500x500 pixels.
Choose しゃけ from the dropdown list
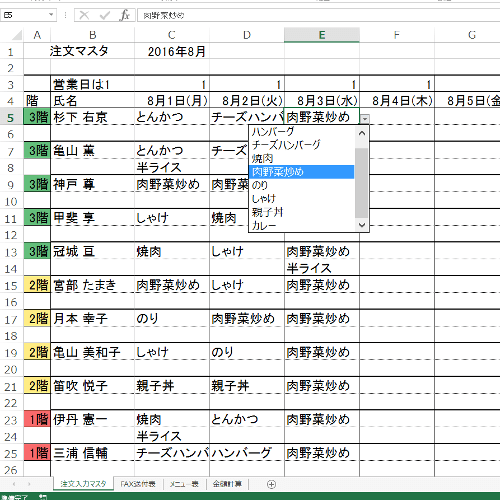click(302, 199)
